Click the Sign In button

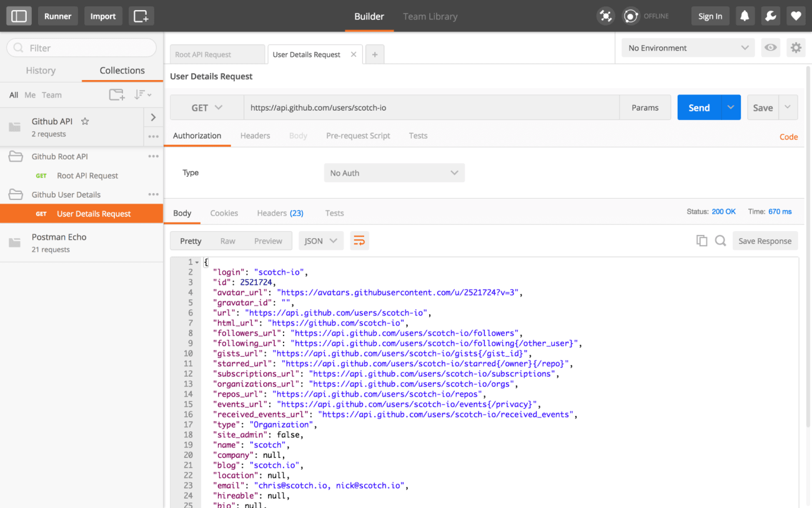(710, 16)
